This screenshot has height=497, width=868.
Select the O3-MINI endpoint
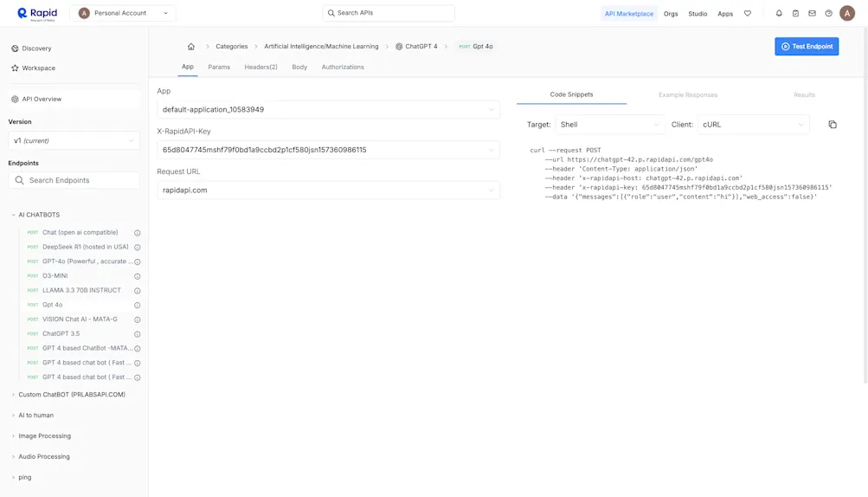click(55, 275)
